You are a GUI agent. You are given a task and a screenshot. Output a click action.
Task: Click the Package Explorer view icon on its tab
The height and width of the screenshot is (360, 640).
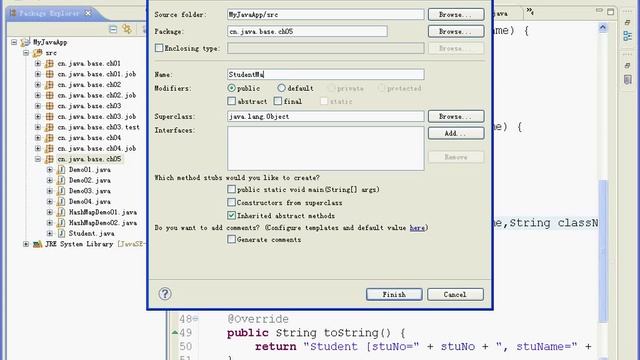tap(13, 13)
